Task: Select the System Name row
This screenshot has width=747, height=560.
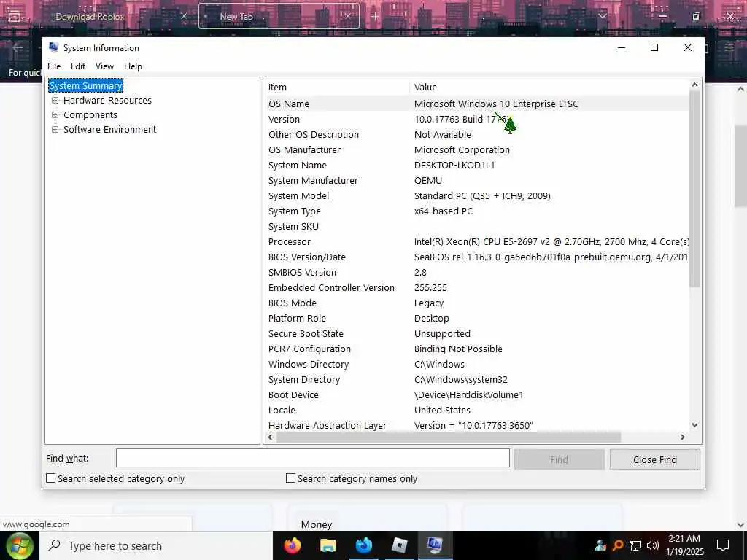Action: click(x=476, y=166)
